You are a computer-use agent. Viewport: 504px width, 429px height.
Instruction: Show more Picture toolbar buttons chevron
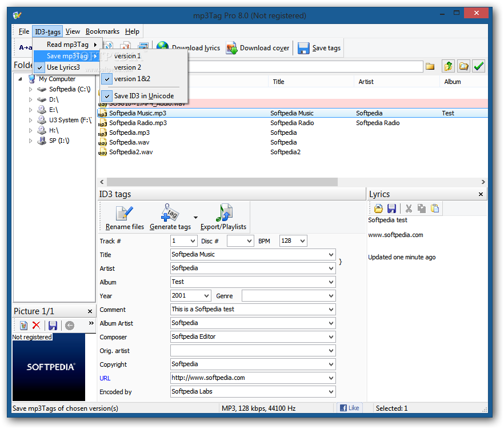91,323
